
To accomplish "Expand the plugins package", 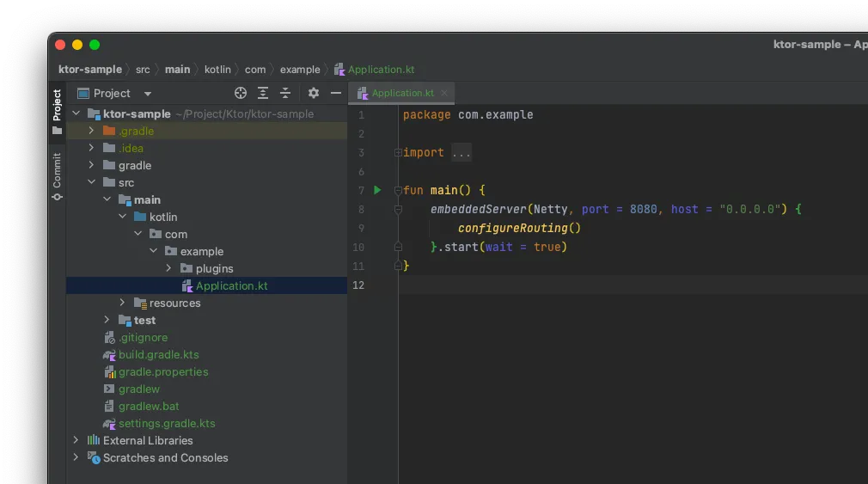I will [x=168, y=268].
